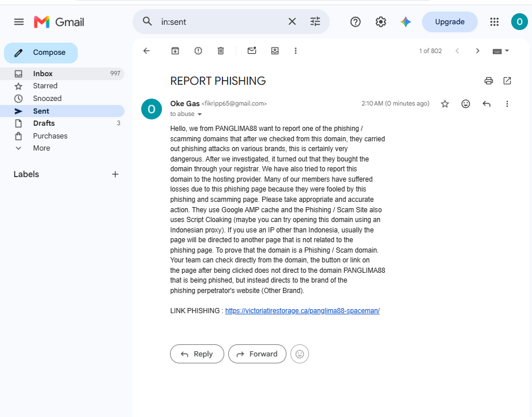Delete this email with trash icon
This screenshot has width=532, height=417.
click(221, 51)
